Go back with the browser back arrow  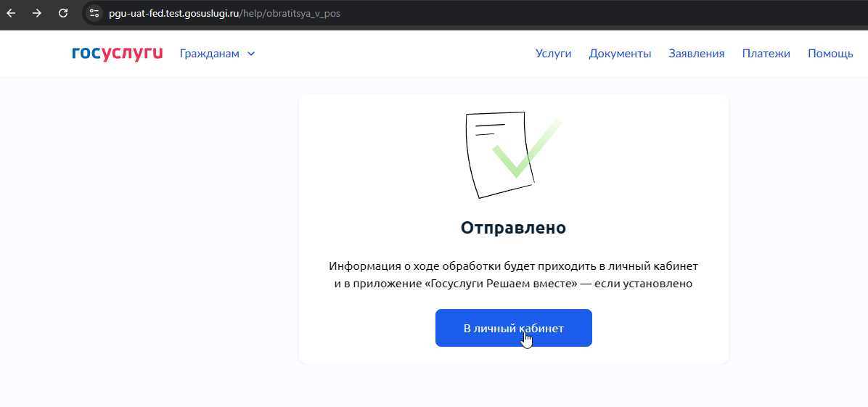point(11,13)
